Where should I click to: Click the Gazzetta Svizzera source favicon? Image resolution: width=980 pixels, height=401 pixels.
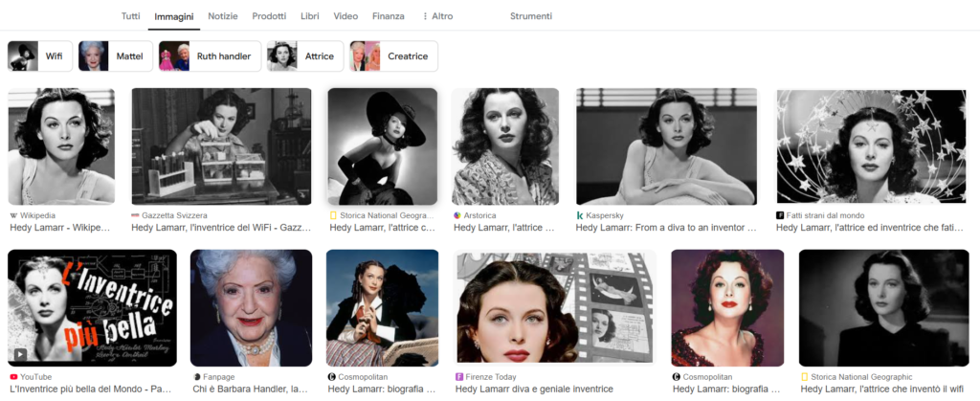(x=135, y=215)
